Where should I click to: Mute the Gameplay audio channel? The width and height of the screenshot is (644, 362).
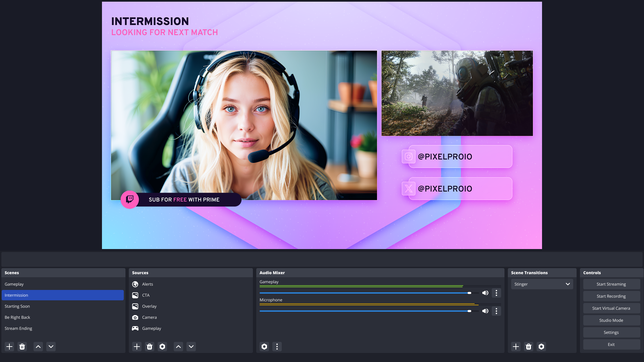pyautogui.click(x=485, y=293)
